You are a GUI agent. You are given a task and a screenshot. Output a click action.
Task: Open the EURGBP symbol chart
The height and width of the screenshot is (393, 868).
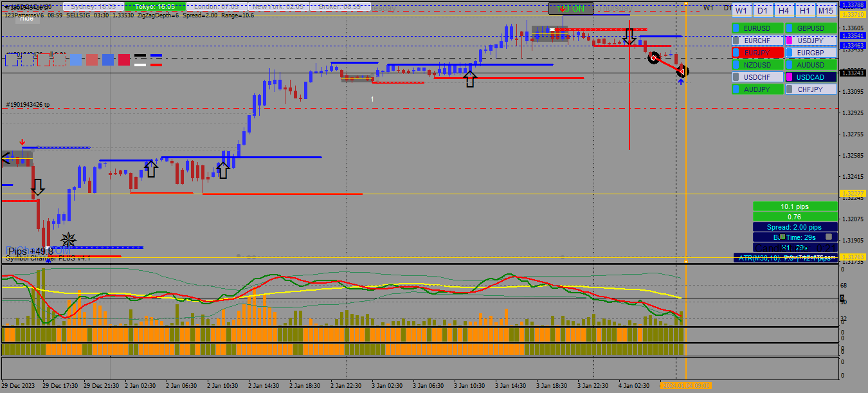pos(811,53)
